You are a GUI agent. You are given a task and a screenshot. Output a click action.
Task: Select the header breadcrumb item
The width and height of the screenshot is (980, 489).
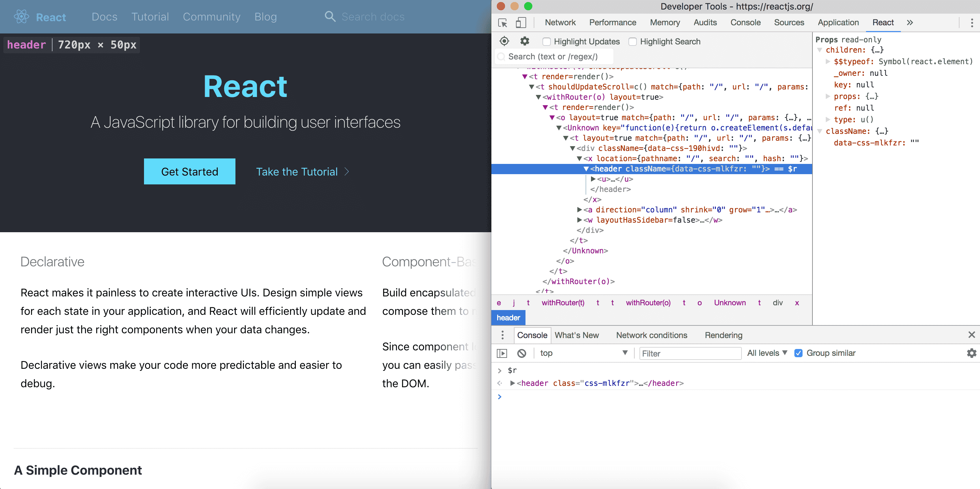point(508,318)
